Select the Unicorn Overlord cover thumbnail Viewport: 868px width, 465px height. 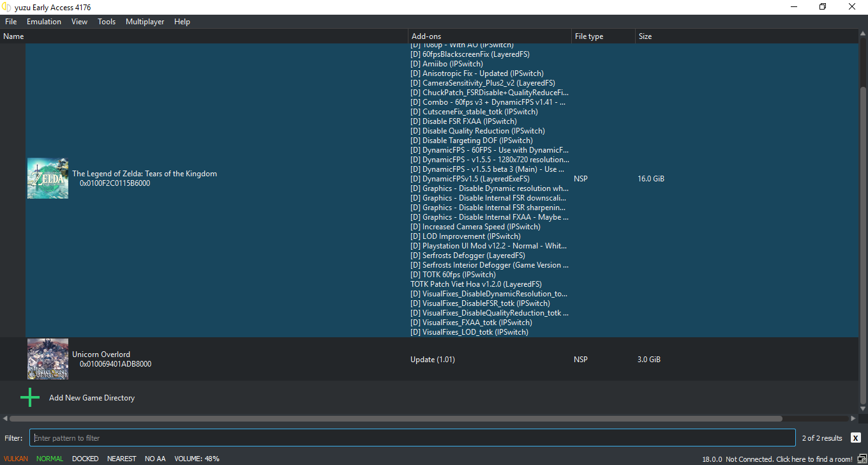48,359
